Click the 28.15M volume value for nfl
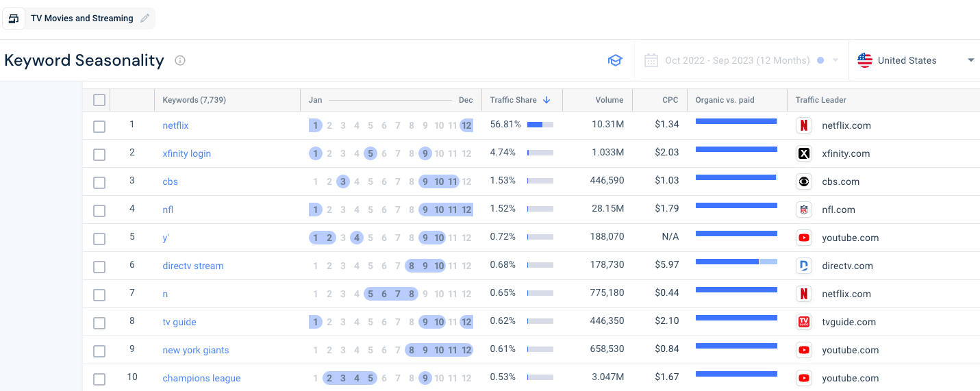The image size is (980, 391). click(x=607, y=210)
